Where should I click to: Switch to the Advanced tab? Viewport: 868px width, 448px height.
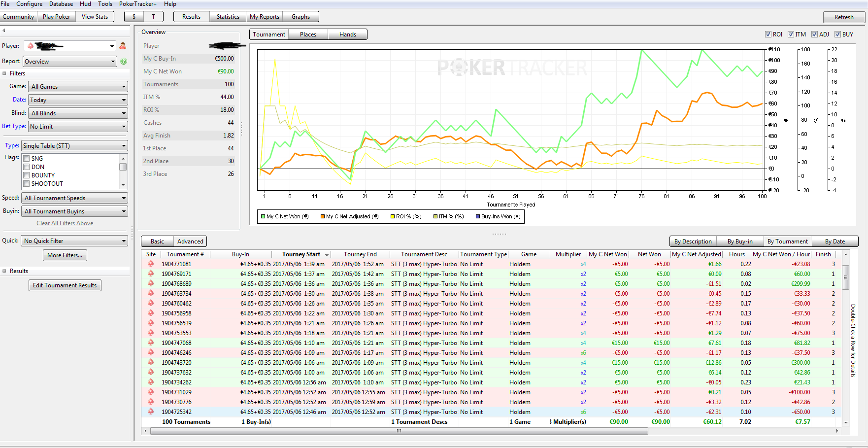[190, 241]
